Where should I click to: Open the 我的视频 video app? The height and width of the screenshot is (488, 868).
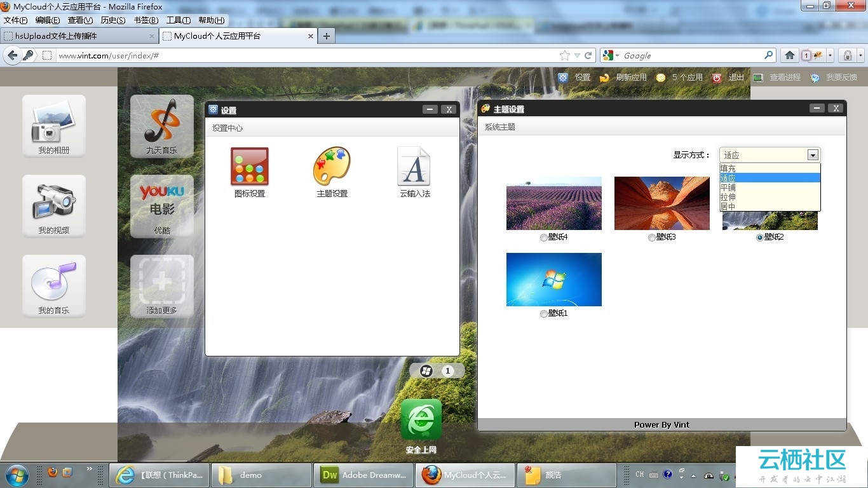[x=54, y=206]
